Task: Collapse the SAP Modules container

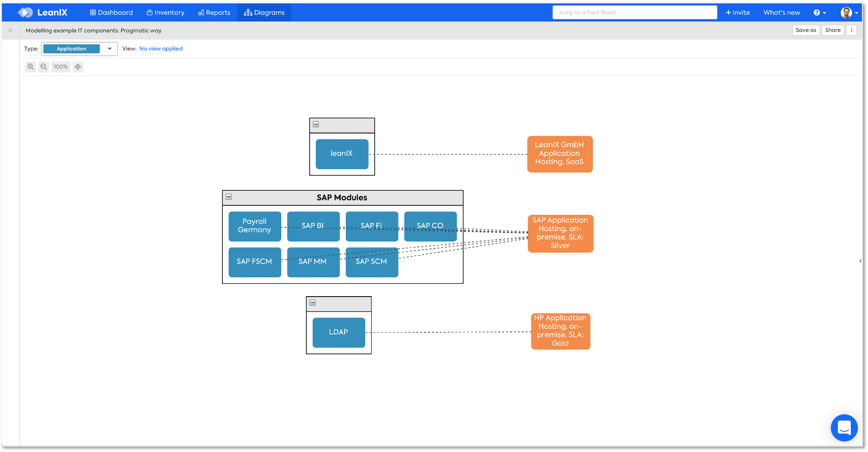Action: coord(229,197)
